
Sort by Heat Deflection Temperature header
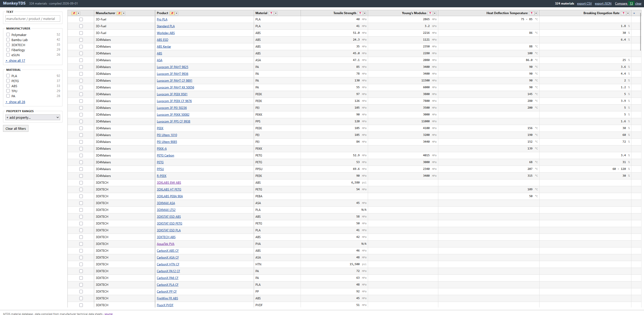(x=507, y=13)
